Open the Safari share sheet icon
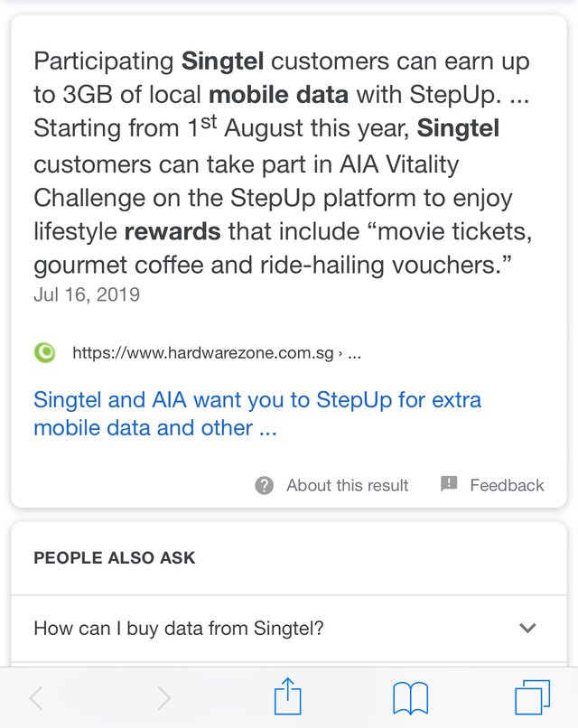 (x=287, y=696)
